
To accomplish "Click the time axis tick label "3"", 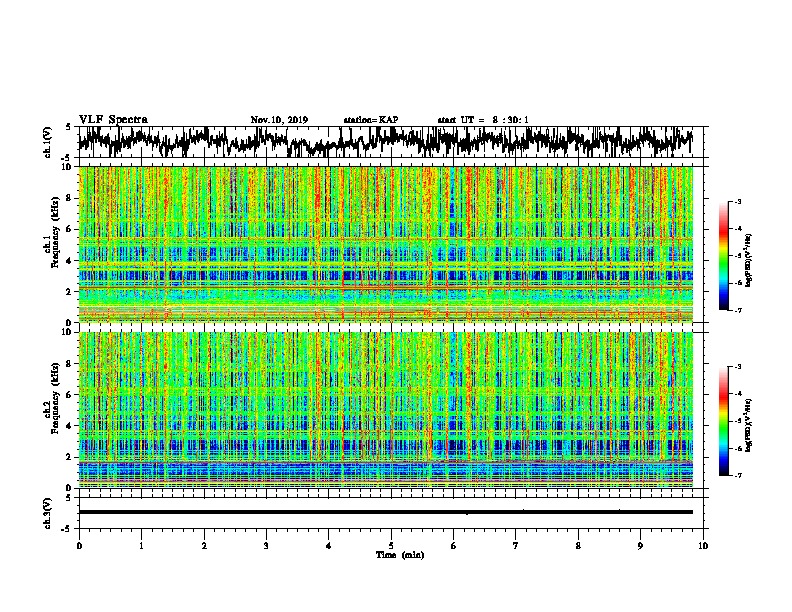I will [x=266, y=546].
